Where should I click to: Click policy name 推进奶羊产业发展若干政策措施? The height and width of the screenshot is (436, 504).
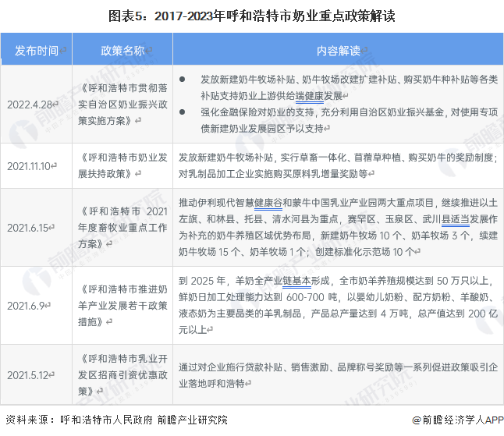122,305
